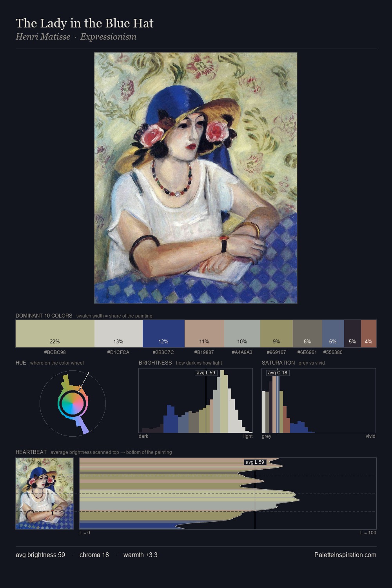
Task: Select the 13% light grey swatch #D1CFCA
Action: pos(118,334)
